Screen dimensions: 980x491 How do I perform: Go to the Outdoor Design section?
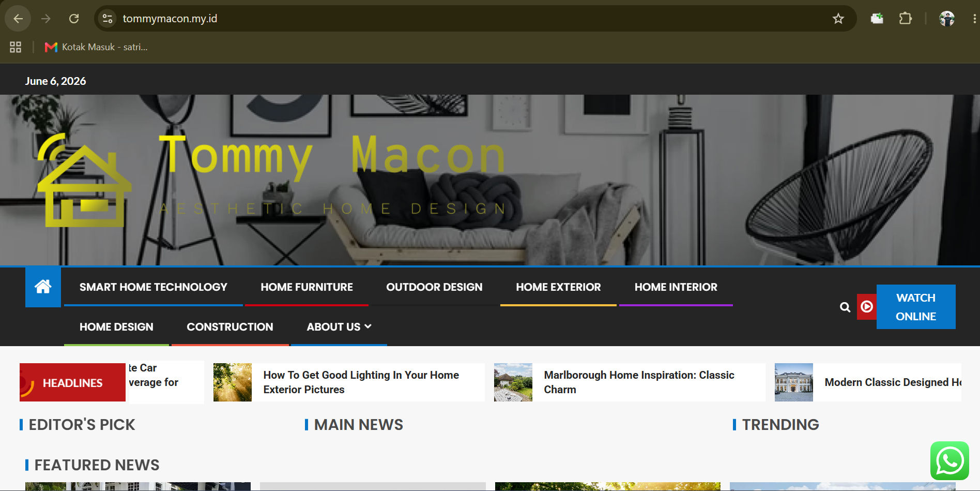pyautogui.click(x=434, y=287)
